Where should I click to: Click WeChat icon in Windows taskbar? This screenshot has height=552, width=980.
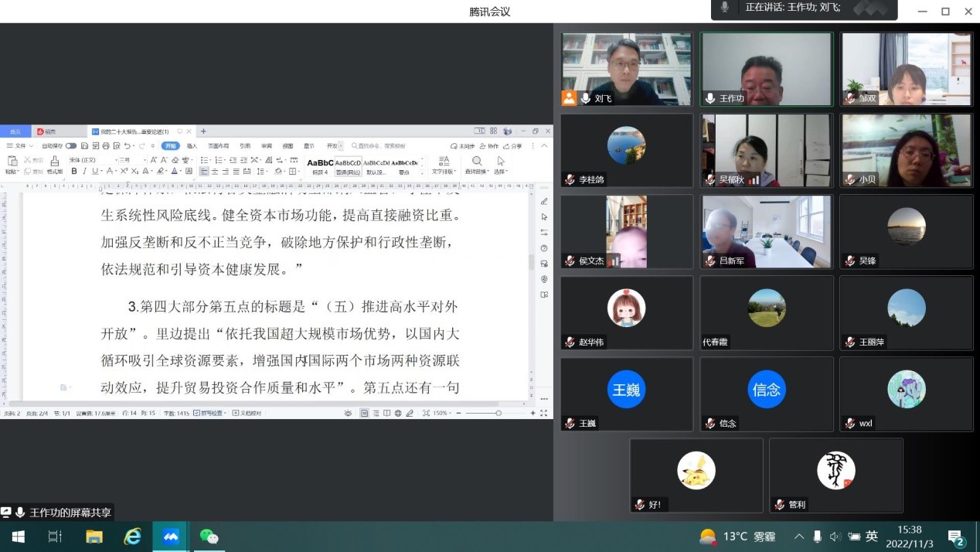pos(209,536)
